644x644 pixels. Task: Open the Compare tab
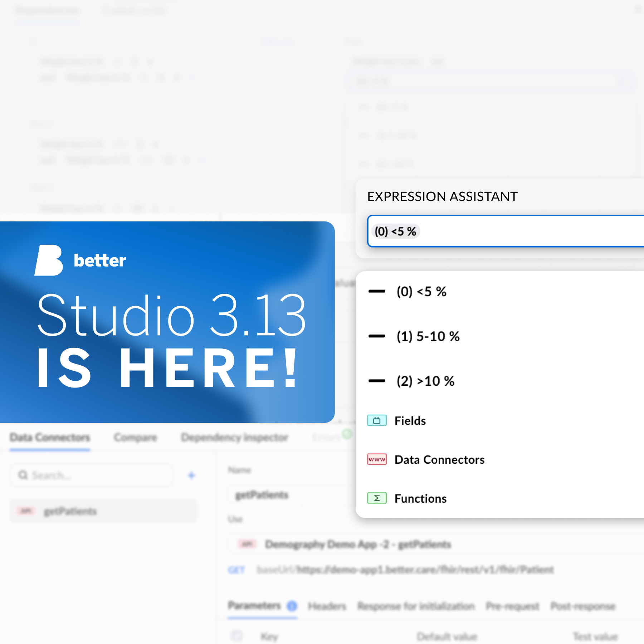click(x=135, y=437)
